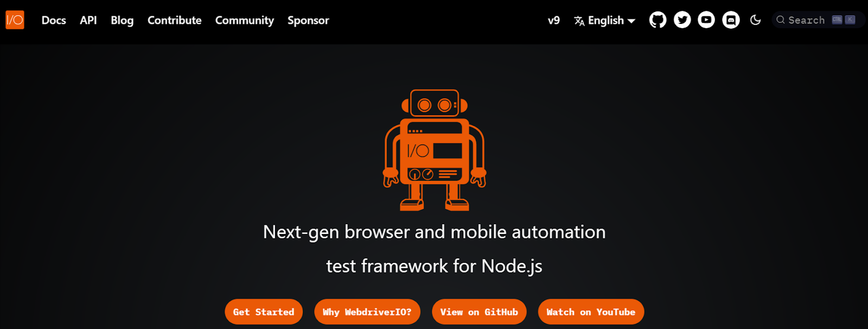Open the Blog navigation link
Image resolution: width=868 pixels, height=329 pixels.
click(x=122, y=20)
